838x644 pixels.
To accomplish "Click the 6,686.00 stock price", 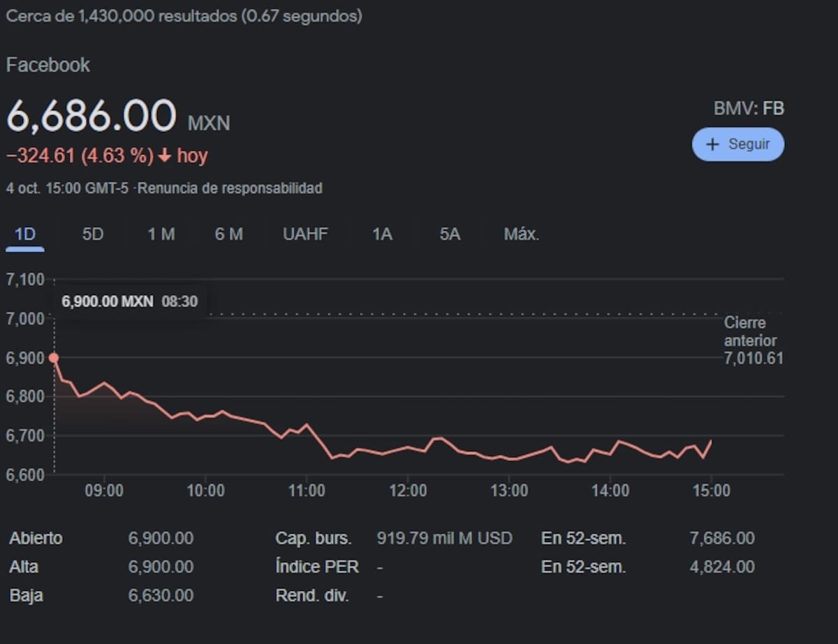I will coord(91,115).
